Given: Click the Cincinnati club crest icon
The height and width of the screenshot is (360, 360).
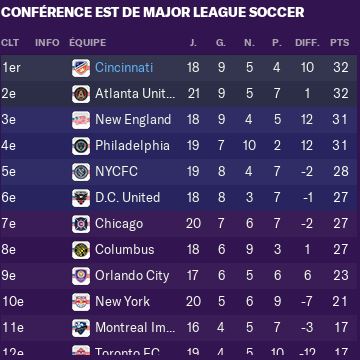Looking at the screenshot, I should 81,68.
